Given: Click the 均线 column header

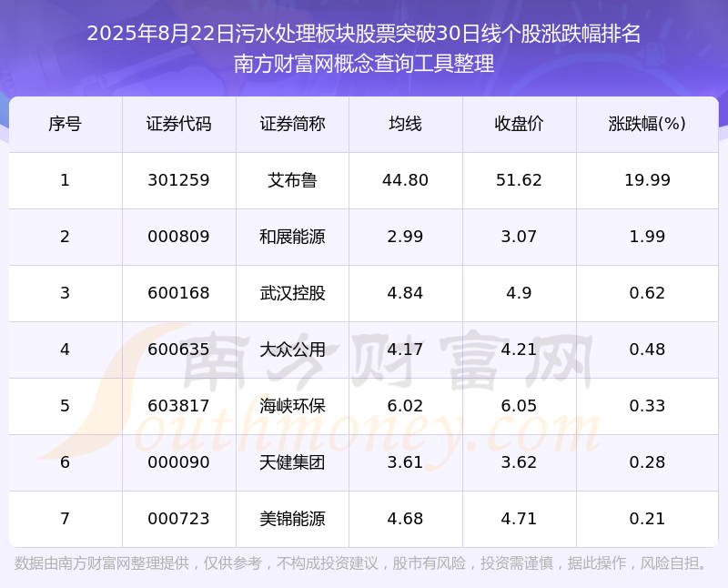Looking at the screenshot, I should (x=405, y=124).
